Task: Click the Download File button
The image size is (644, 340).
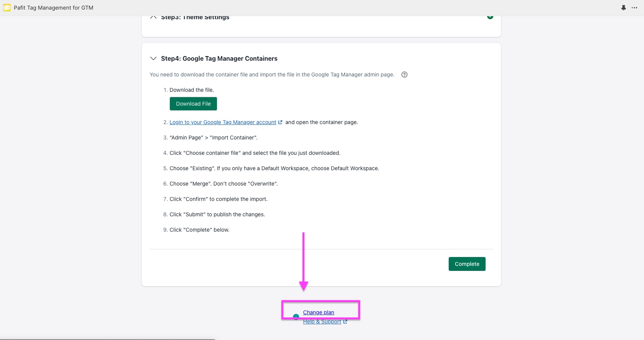Action: (x=193, y=104)
